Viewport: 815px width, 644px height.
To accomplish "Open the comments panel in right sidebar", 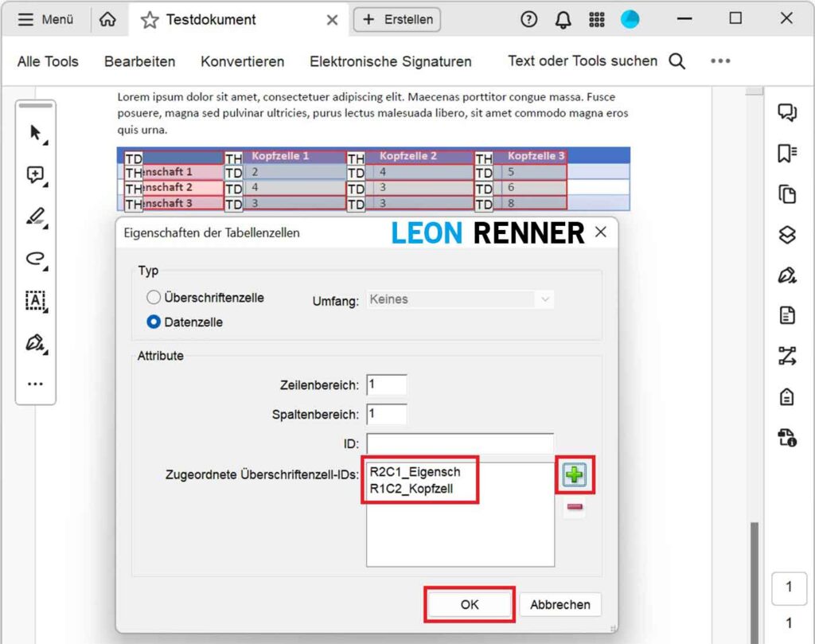I will pyautogui.click(x=786, y=113).
